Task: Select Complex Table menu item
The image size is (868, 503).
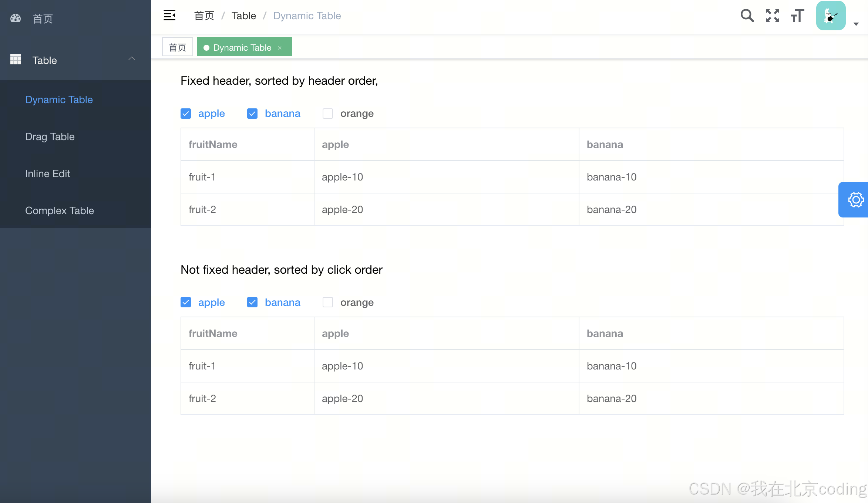Action: point(60,210)
